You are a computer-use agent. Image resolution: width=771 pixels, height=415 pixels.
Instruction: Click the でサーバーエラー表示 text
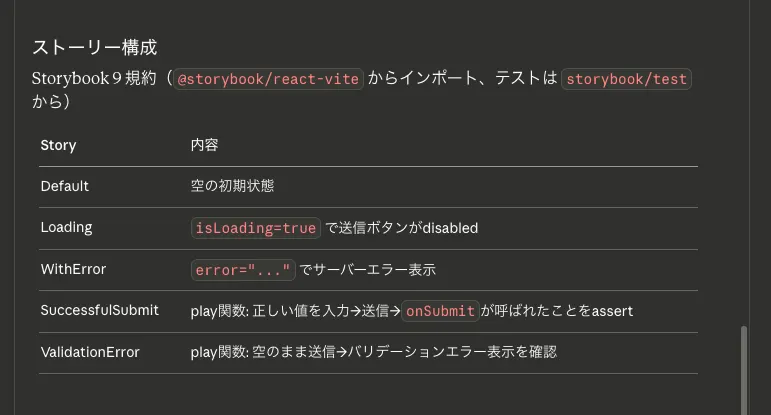pyautogui.click(x=367, y=270)
